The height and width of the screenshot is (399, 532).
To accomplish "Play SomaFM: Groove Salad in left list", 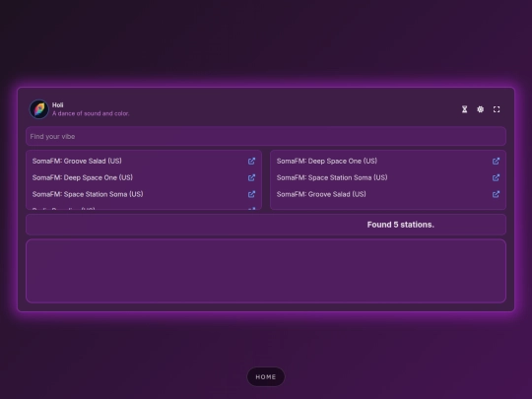I will pyautogui.click(x=77, y=162).
